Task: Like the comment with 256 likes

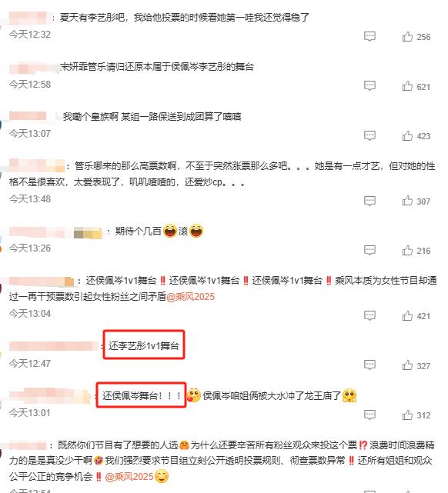Action: point(407,36)
